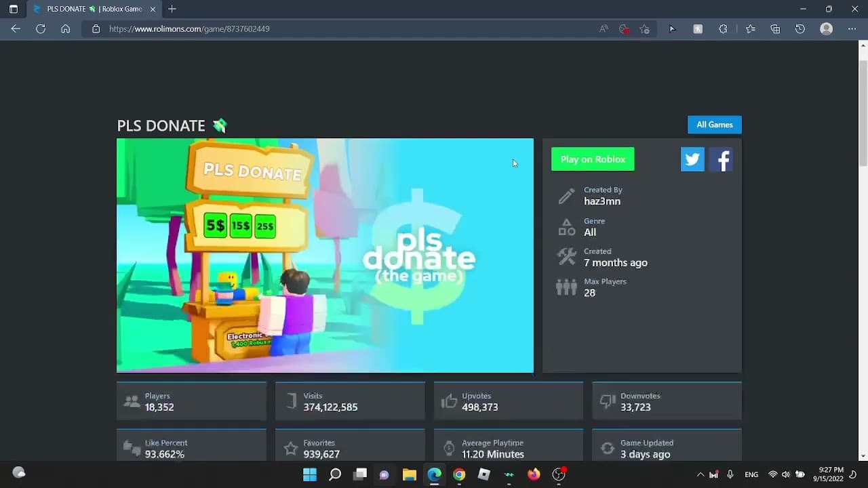Click the Created 7 months ago text
Image resolution: width=868 pixels, height=488 pixels.
coord(616,263)
